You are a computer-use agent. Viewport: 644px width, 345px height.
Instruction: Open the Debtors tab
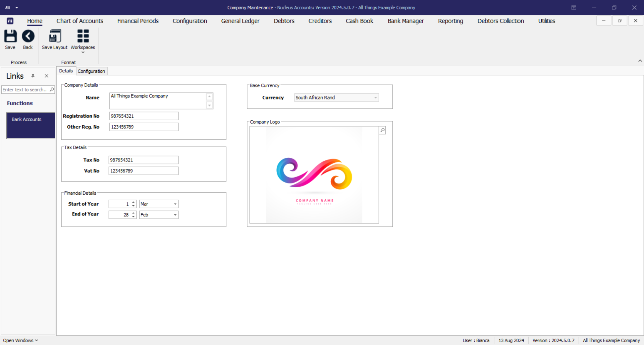point(284,21)
